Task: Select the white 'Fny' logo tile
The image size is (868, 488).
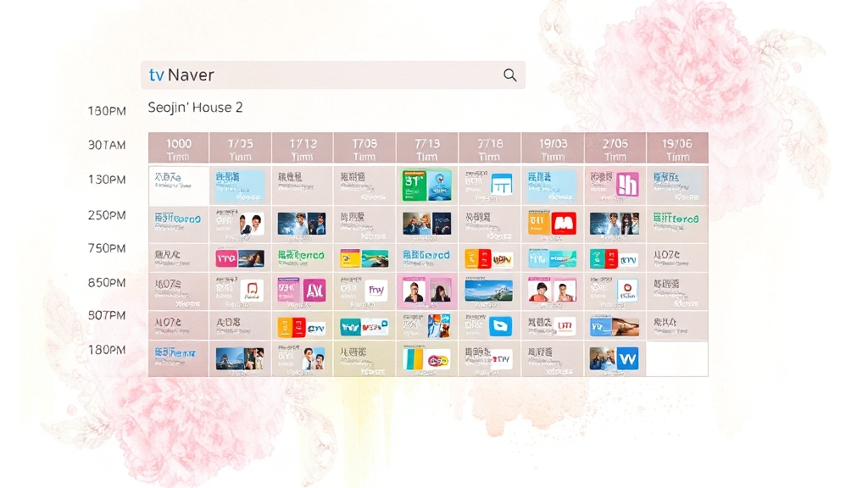Action: 376,290
